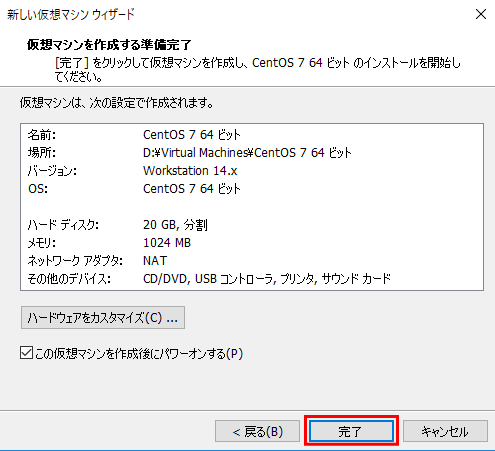The image size is (495, 451).
Task: Close the new virtual machine wizard window
Action: tap(481, 14)
